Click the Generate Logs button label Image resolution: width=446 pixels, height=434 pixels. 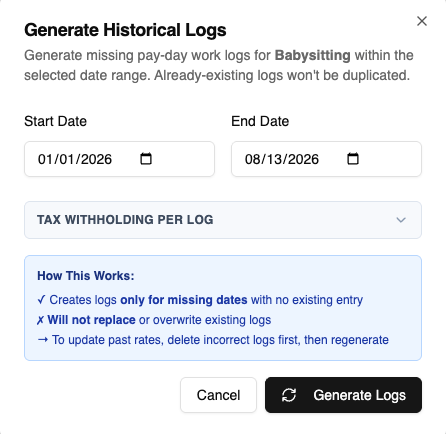pyautogui.click(x=359, y=395)
